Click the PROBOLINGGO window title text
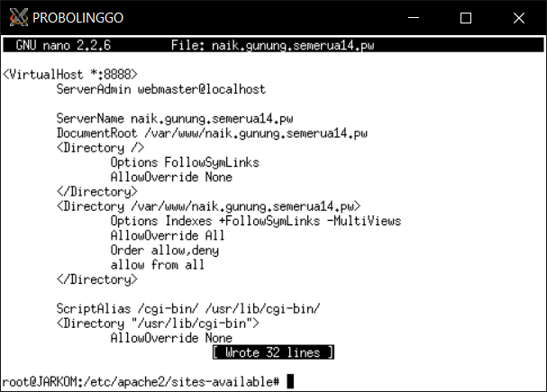Viewport: 547px width, 392px height. click(77, 18)
